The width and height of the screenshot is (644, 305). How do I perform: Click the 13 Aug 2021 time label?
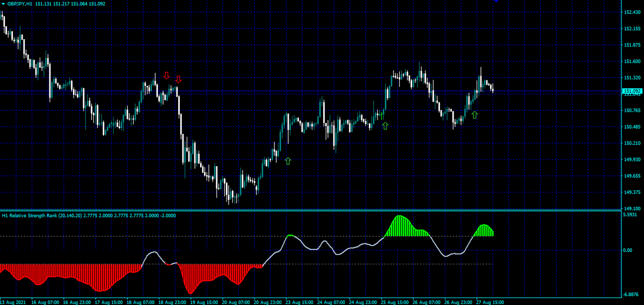coord(13,302)
